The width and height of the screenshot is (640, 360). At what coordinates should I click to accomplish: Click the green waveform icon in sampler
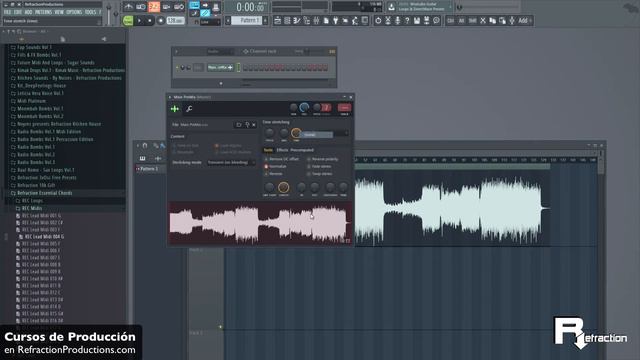175,109
